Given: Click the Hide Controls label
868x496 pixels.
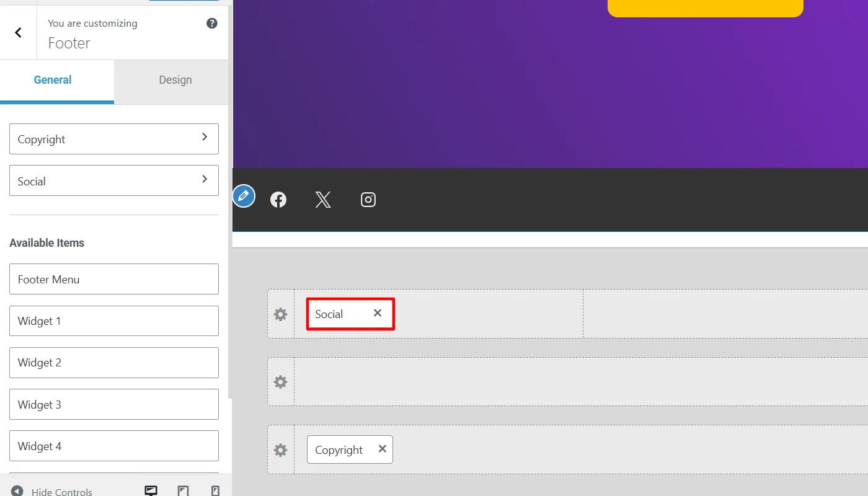Looking at the screenshot, I should pyautogui.click(x=62, y=492).
